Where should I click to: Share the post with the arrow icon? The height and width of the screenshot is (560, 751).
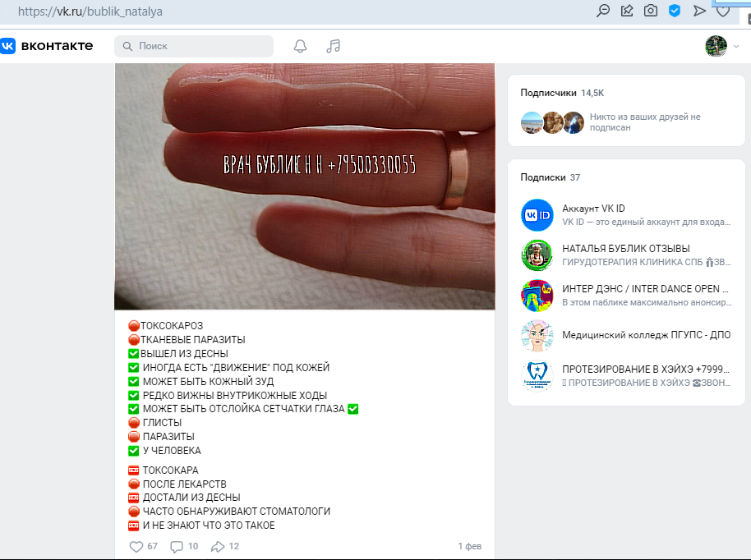tap(218, 546)
